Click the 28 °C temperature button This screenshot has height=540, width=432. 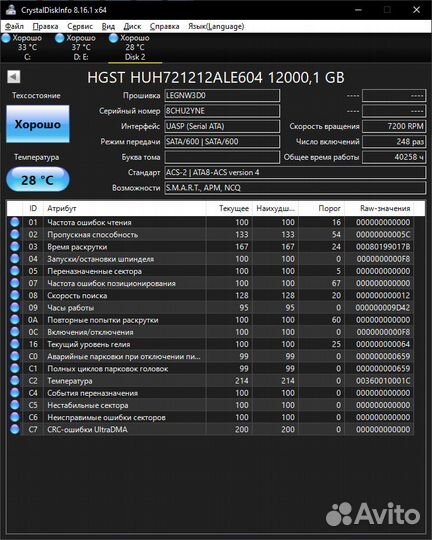[38, 179]
